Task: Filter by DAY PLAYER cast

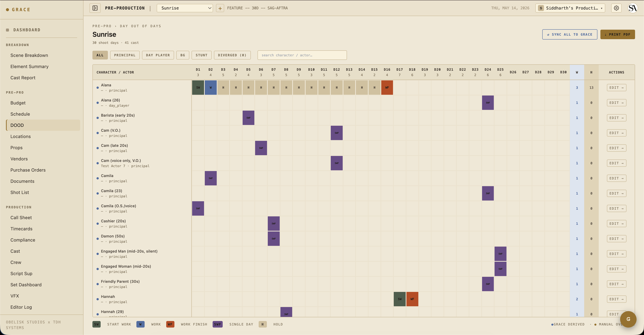Action: 158,55
